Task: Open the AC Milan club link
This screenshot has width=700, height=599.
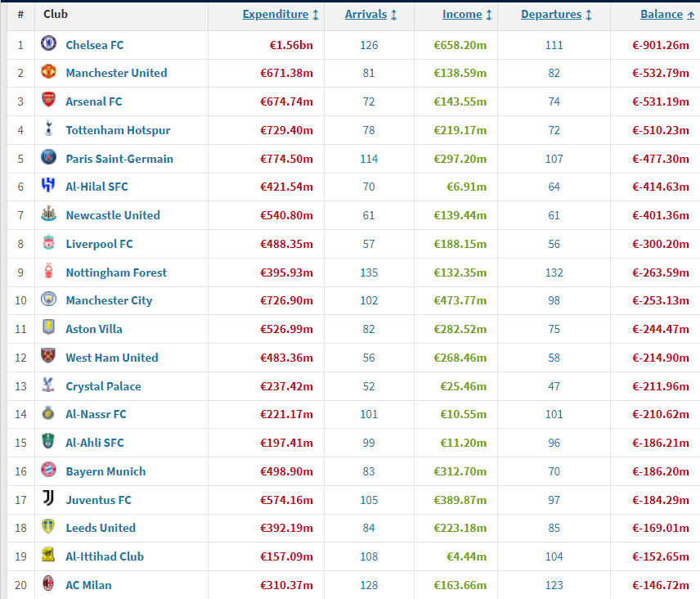Action: [x=88, y=585]
